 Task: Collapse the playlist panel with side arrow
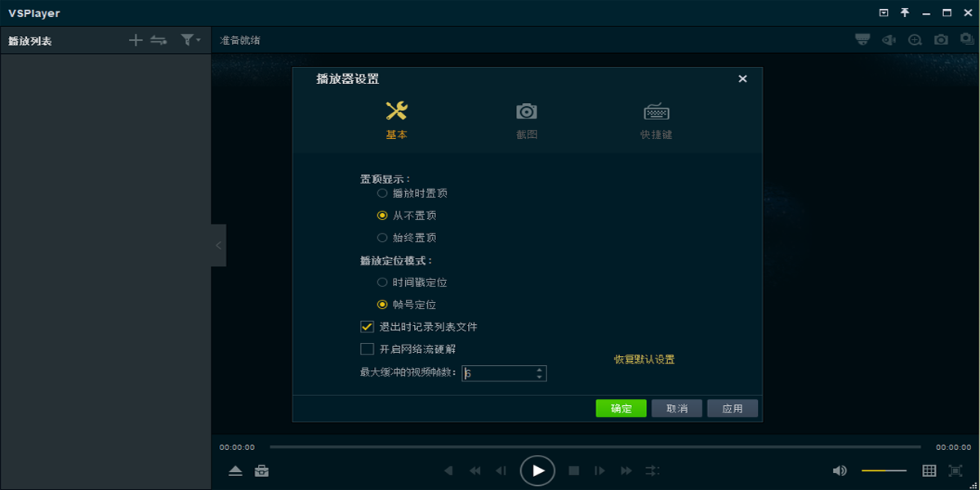pos(218,245)
